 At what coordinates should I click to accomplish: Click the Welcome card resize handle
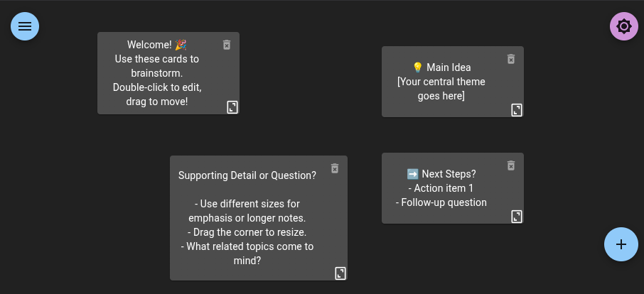[232, 107]
